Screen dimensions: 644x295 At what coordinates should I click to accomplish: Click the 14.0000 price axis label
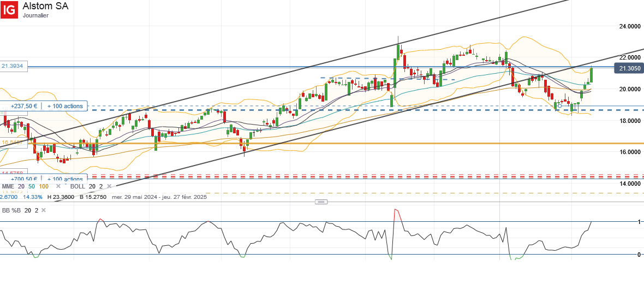[630, 183]
